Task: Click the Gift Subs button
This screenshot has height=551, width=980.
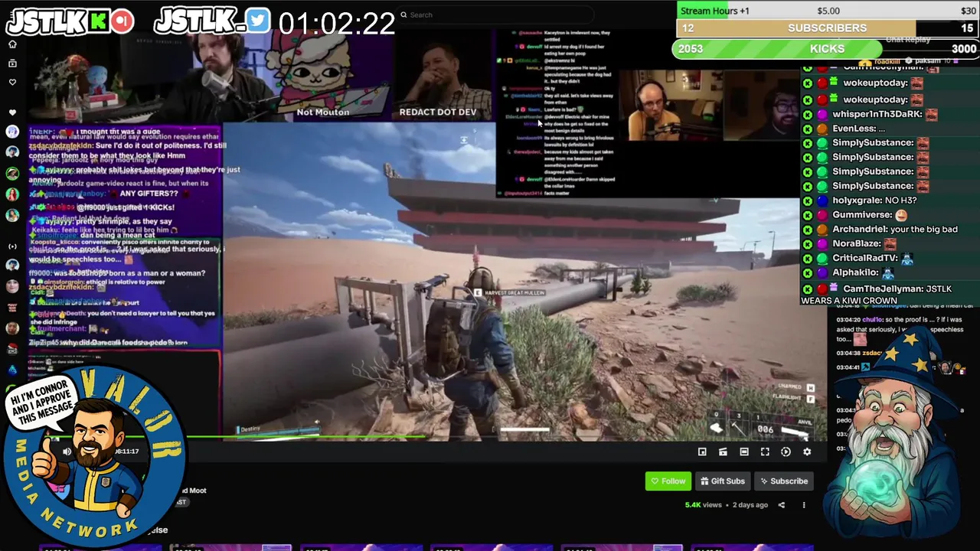Action: (x=722, y=481)
